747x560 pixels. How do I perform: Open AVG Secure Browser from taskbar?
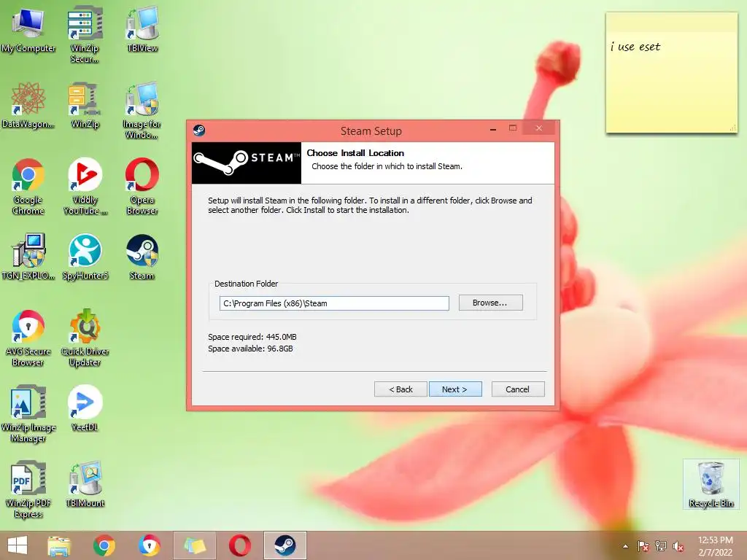(x=149, y=545)
